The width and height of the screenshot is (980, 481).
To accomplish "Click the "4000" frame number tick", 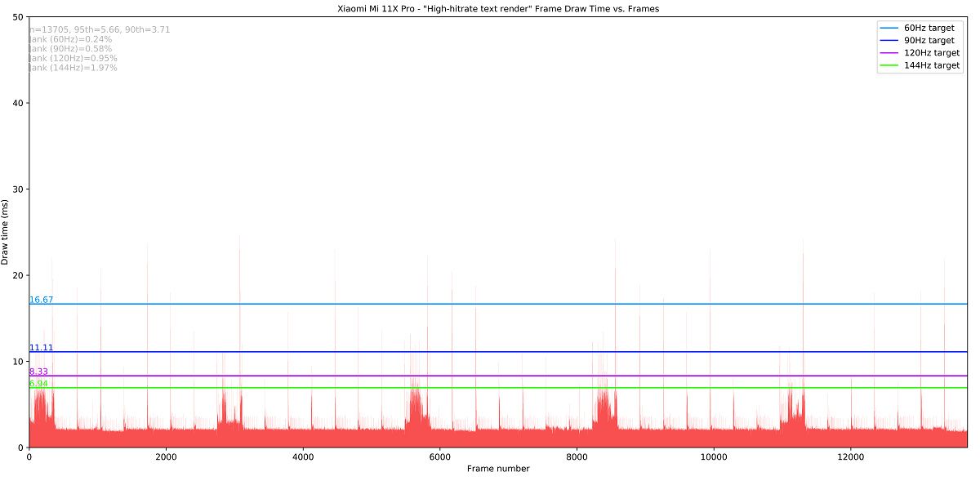I will [303, 457].
